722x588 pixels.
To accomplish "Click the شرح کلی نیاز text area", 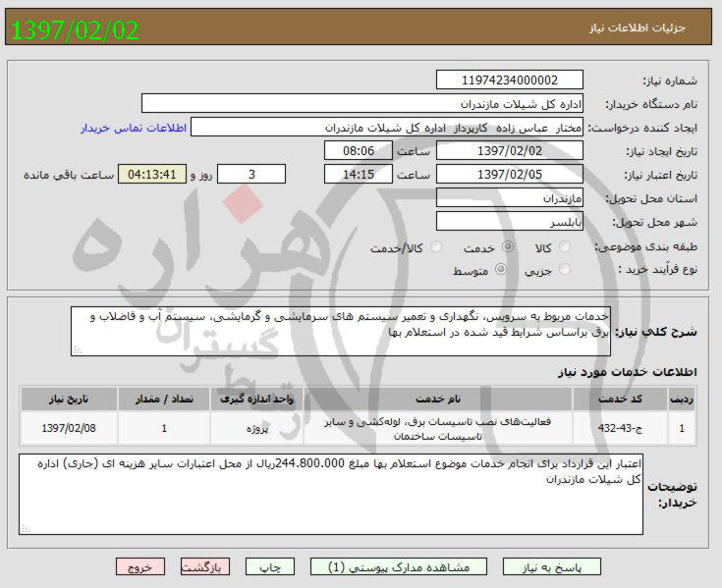I will pos(341,331).
